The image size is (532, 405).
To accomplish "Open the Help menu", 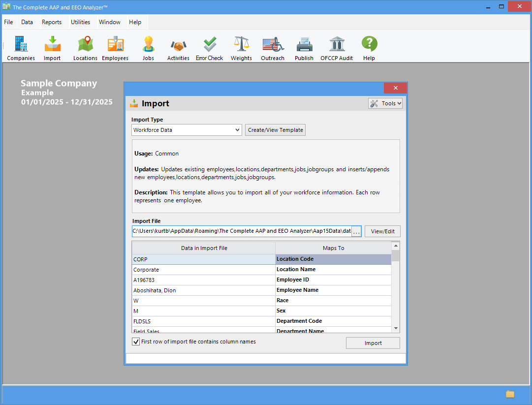I will coord(135,22).
